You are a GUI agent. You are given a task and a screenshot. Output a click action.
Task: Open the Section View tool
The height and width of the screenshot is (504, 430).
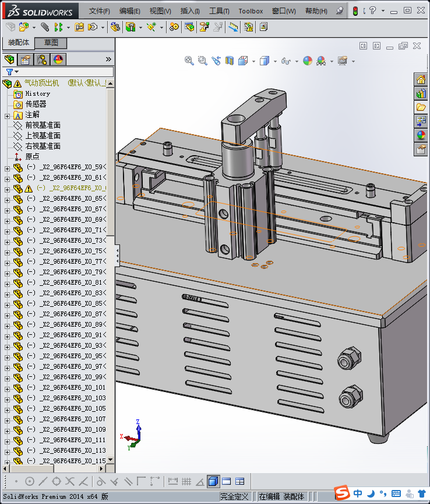pyautogui.click(x=230, y=61)
